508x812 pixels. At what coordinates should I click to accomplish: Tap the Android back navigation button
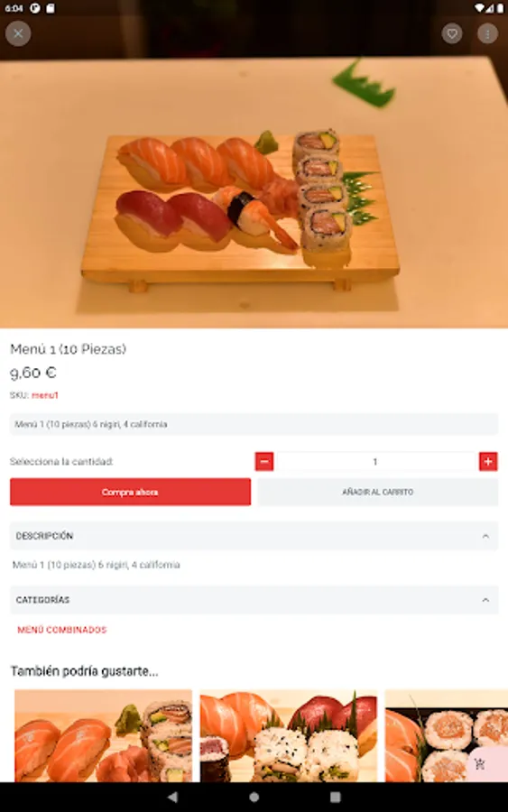(x=172, y=797)
